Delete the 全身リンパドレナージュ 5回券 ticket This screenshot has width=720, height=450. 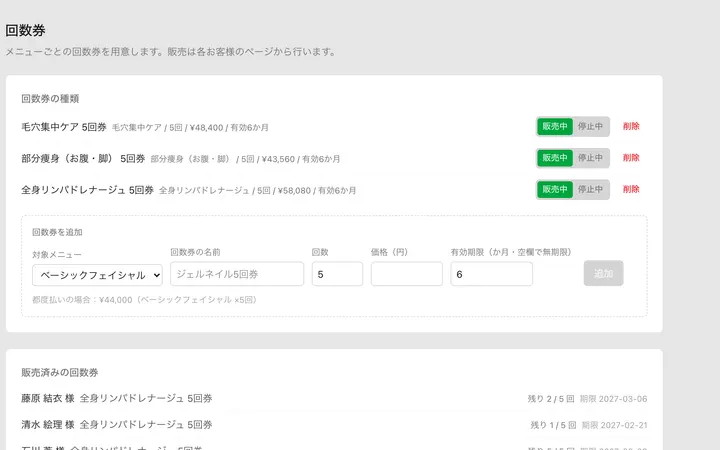coord(631,189)
